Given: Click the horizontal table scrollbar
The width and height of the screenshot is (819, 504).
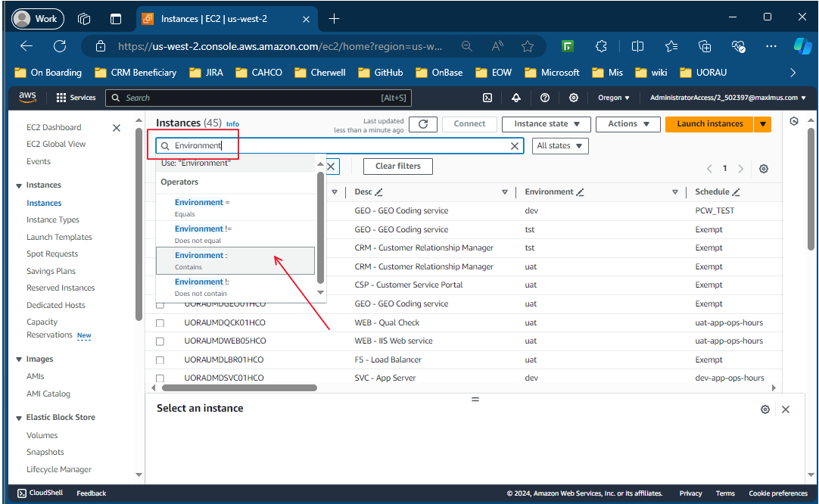Looking at the screenshot, I should click(x=239, y=388).
